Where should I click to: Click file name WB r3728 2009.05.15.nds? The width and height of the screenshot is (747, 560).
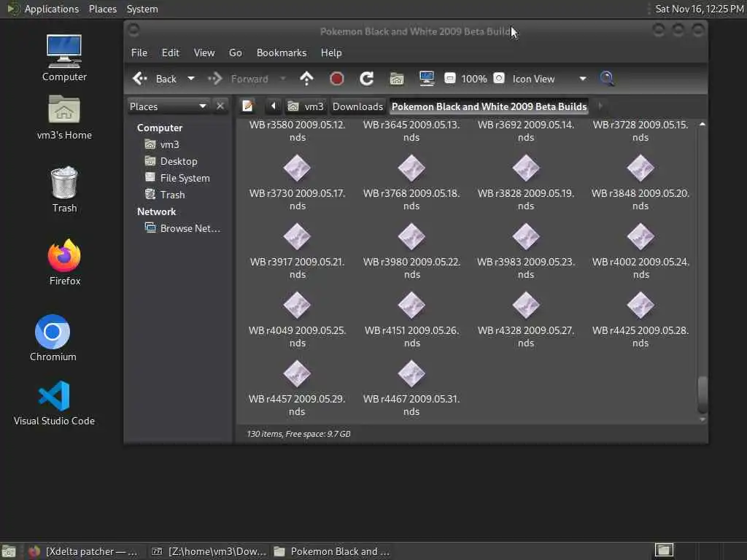tap(640, 131)
